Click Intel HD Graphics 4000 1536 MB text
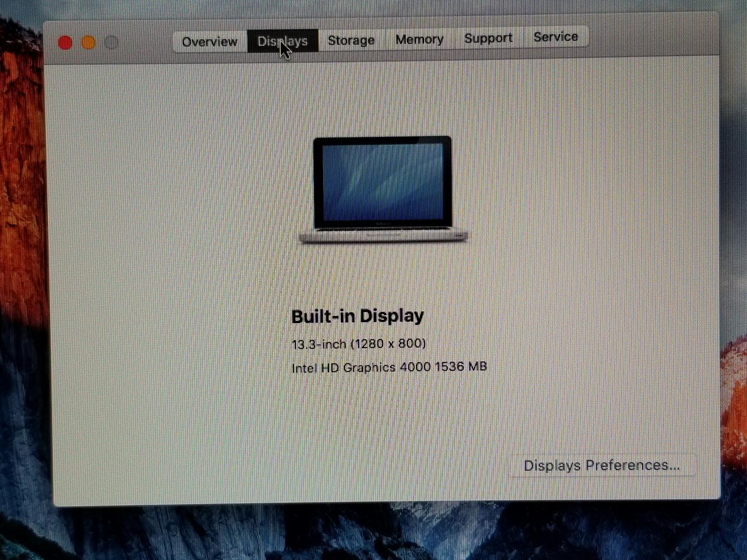Screen dimensions: 747x560 389,367
